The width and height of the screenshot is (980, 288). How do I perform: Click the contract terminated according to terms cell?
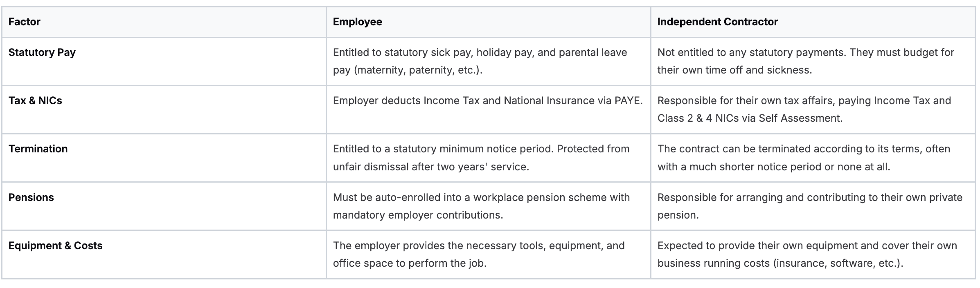click(803, 158)
